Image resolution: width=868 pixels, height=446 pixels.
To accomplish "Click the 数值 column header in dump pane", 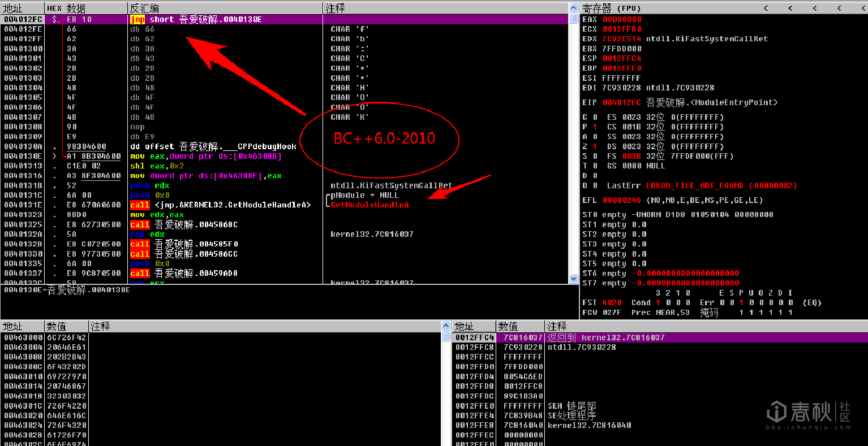I will (x=67, y=327).
